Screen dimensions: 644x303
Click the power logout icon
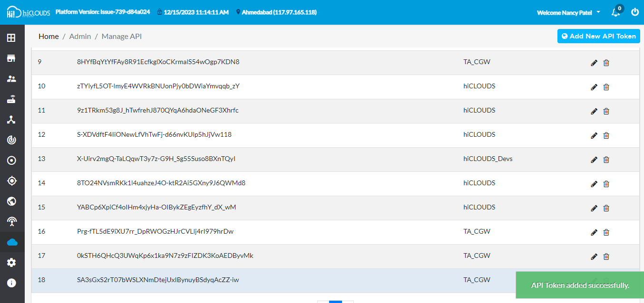coord(635,12)
